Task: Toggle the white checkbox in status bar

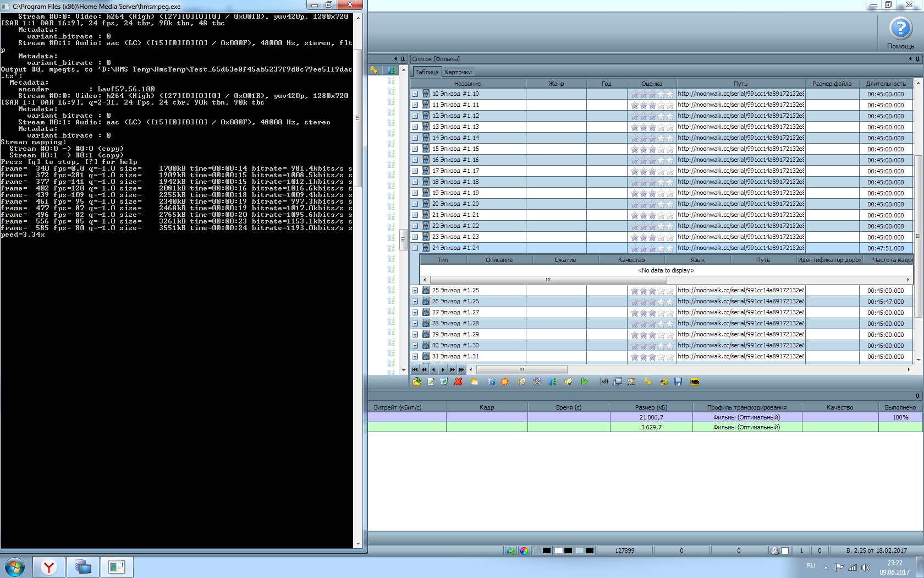Action: click(785, 550)
